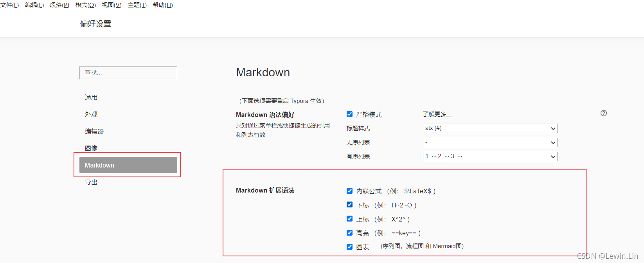Open the 标题样式 atx (#) dropdown

[x=490, y=128]
